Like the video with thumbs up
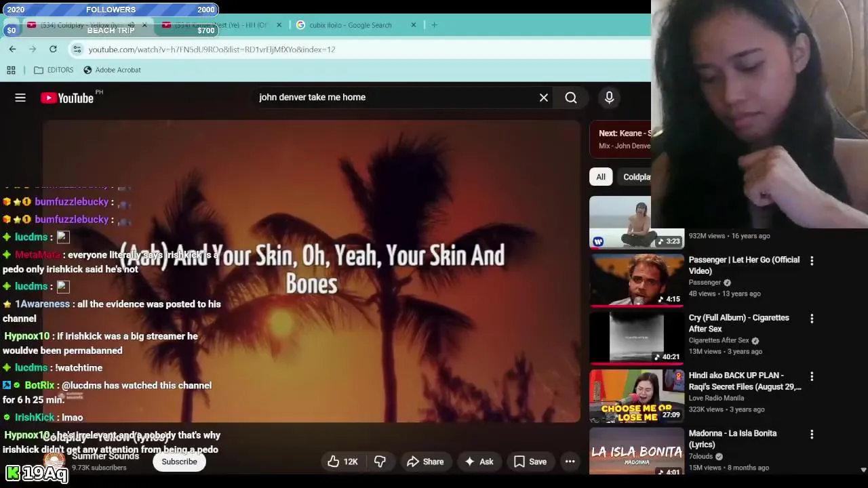The width and height of the screenshot is (868, 488). [x=343, y=462]
